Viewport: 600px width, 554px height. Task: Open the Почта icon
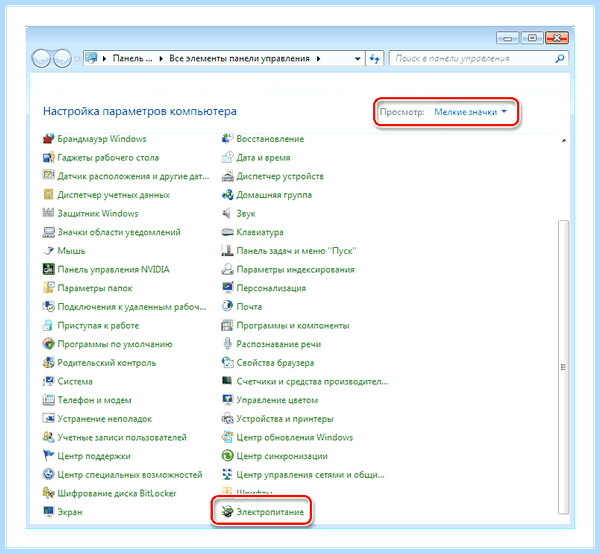[227, 306]
